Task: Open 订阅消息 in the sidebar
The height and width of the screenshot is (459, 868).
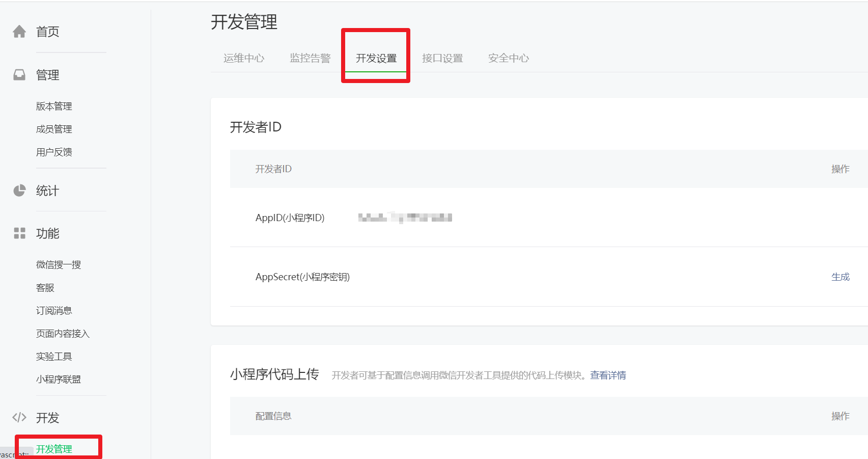Action: pos(54,310)
